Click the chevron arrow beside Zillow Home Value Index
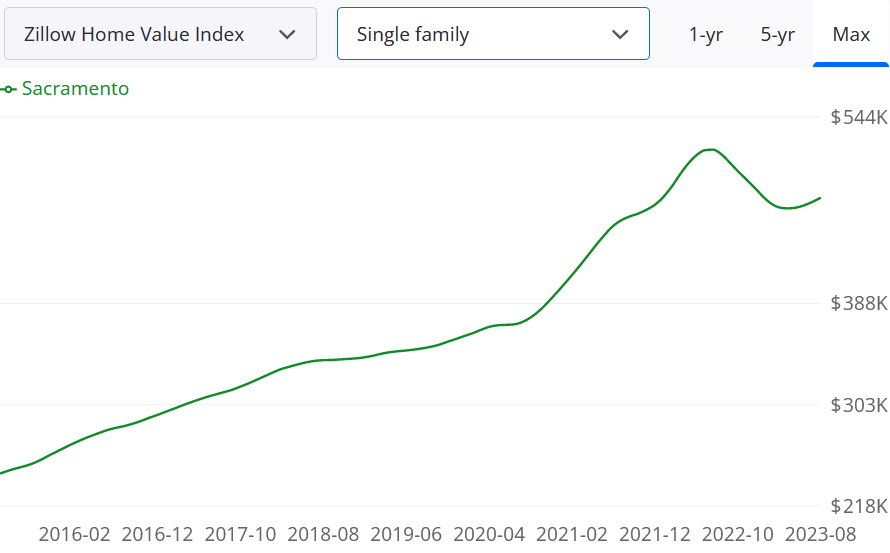Screen dimensions: 890x553 [287, 34]
